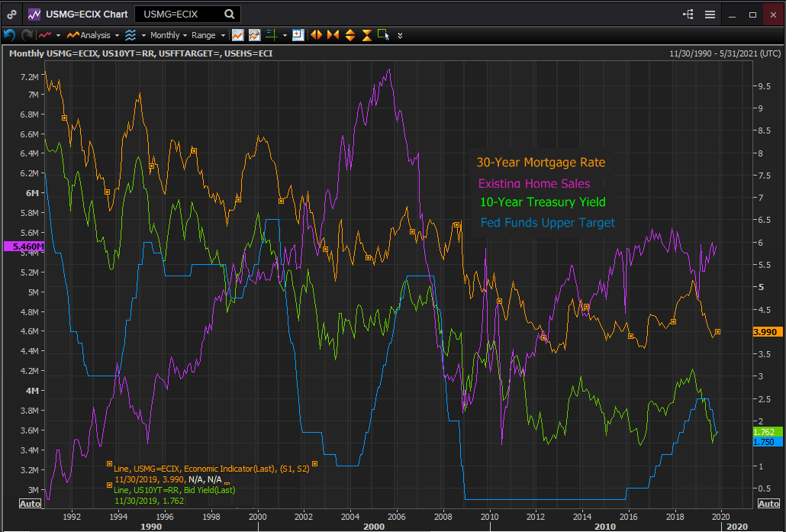Click the undo arrow in the toolbar

click(x=9, y=35)
